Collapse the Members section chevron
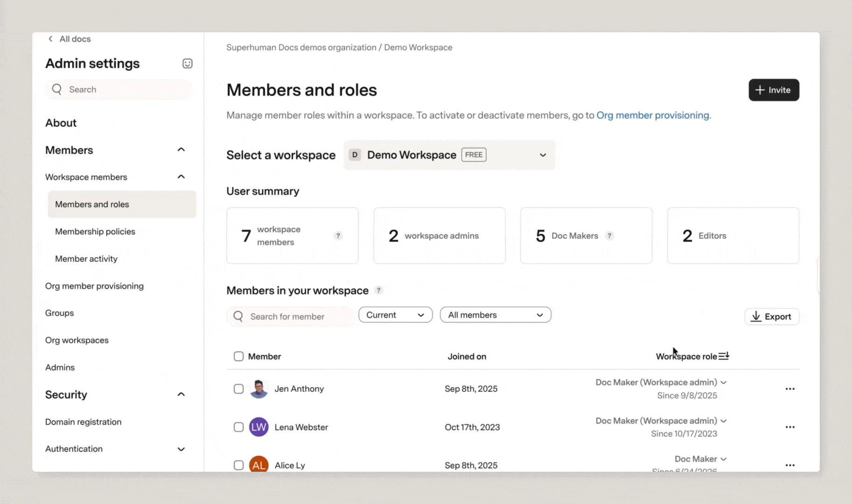The height and width of the screenshot is (504, 852). (181, 150)
